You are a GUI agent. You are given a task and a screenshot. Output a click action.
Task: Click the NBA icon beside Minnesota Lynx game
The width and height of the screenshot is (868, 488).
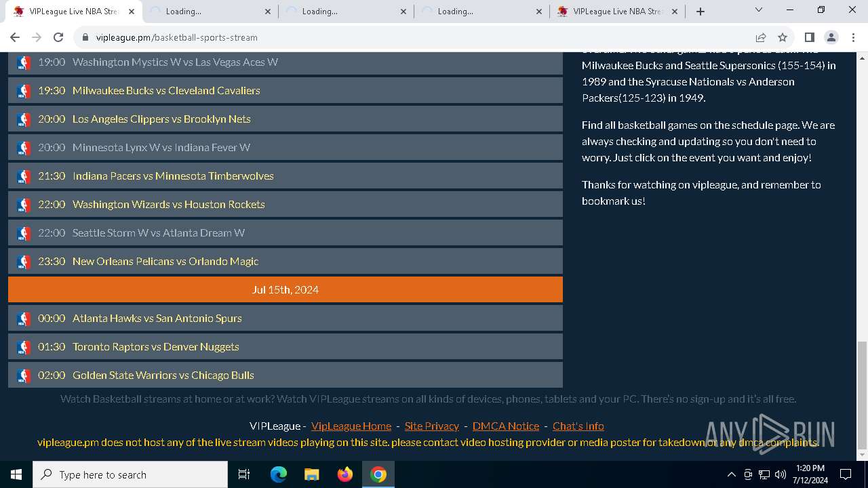click(24, 148)
